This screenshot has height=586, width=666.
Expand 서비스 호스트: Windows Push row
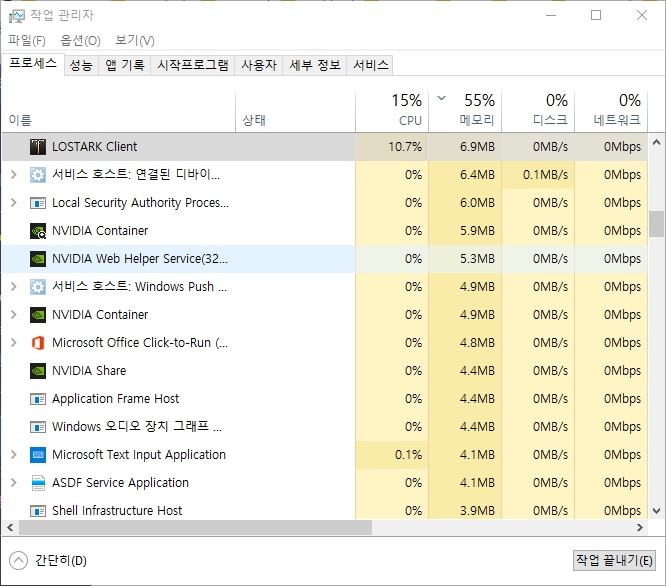click(x=14, y=287)
